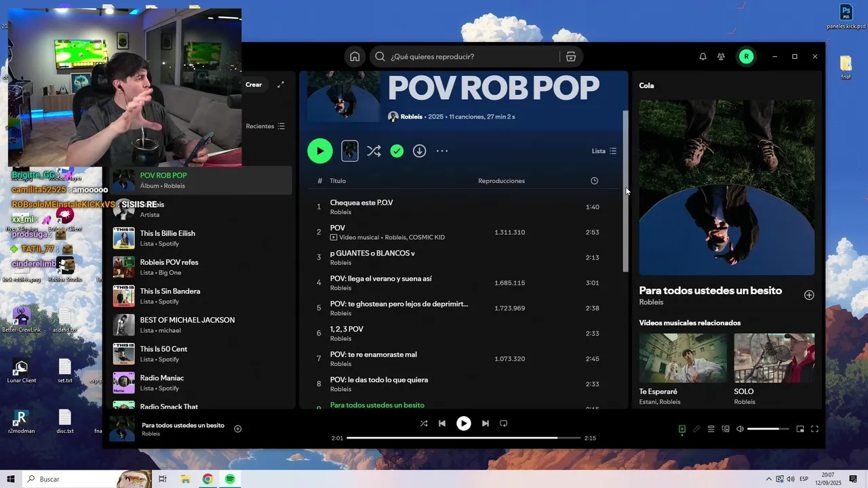This screenshot has height=488, width=868.
Task: Toggle repeat in the player bar
Action: (x=503, y=423)
